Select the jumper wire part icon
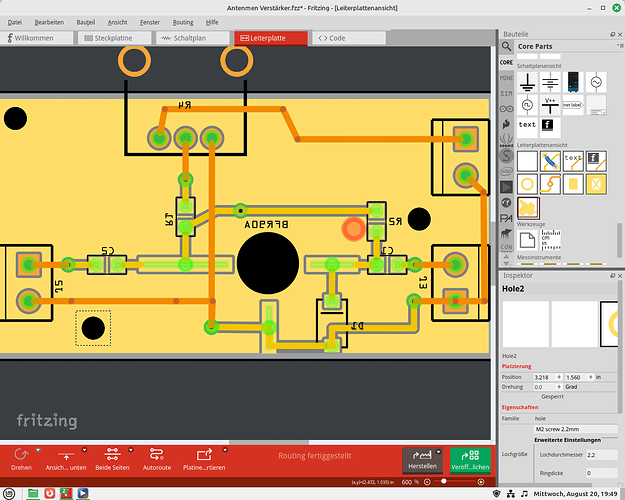This screenshot has width=625, height=500. [x=549, y=159]
